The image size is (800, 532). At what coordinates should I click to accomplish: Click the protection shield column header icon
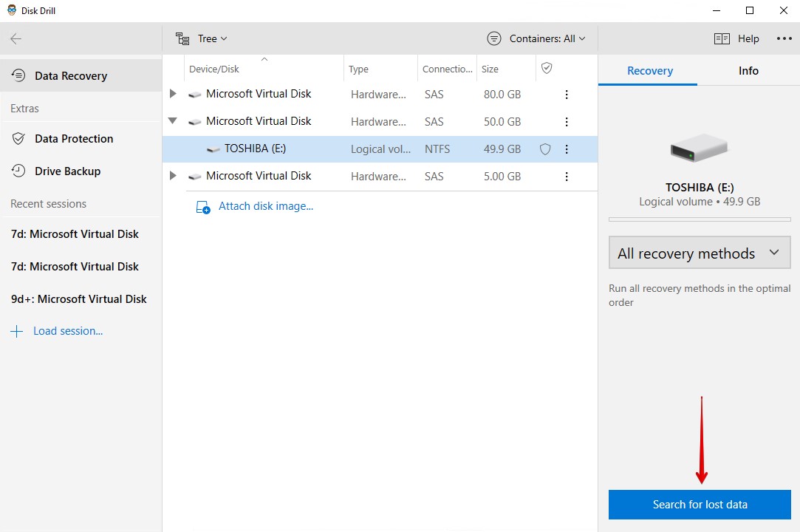(547, 69)
